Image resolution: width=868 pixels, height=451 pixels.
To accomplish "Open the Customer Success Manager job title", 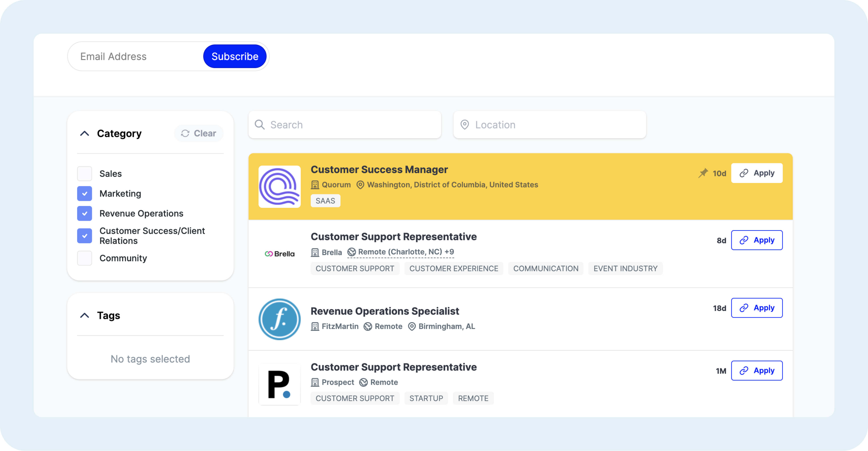I will tap(379, 170).
